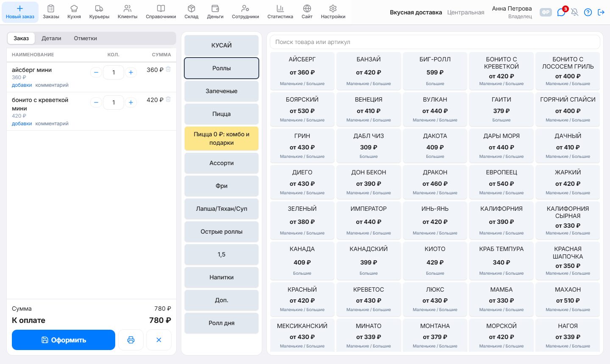Click the Оформить button
This screenshot has width=610, height=364.
tap(64, 340)
